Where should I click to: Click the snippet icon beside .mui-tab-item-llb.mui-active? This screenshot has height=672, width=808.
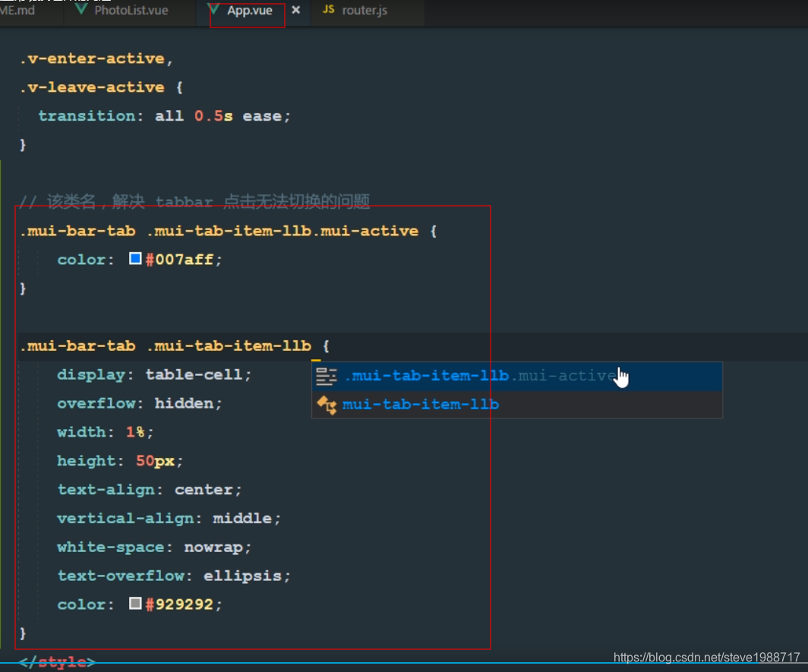pyautogui.click(x=327, y=377)
